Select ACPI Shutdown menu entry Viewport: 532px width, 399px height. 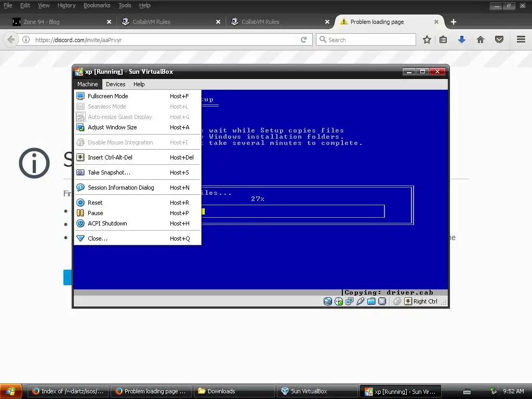pyautogui.click(x=137, y=223)
